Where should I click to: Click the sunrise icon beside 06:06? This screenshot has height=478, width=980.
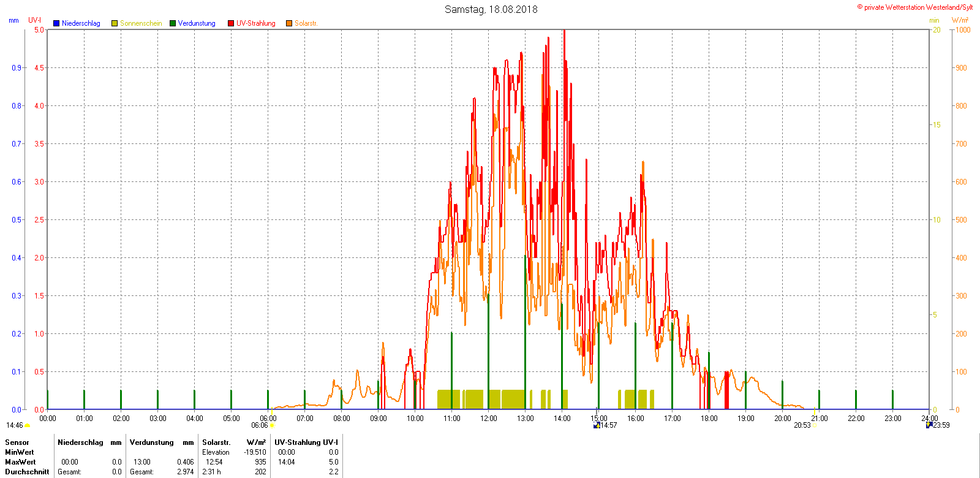272,425
